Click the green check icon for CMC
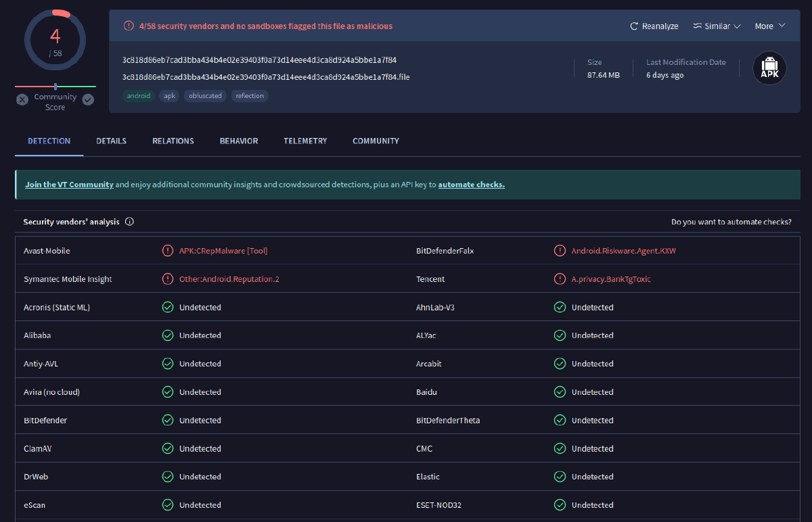812x522 pixels. [560, 449]
